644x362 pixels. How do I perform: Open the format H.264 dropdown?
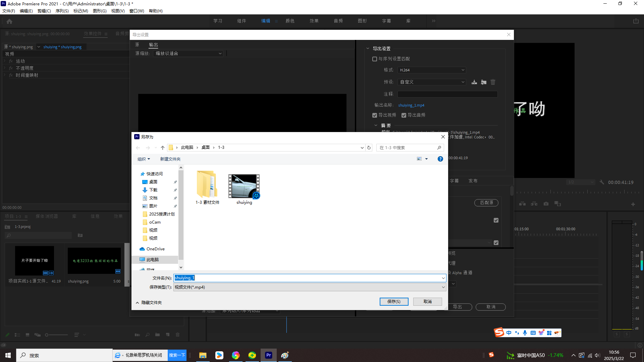point(432,70)
